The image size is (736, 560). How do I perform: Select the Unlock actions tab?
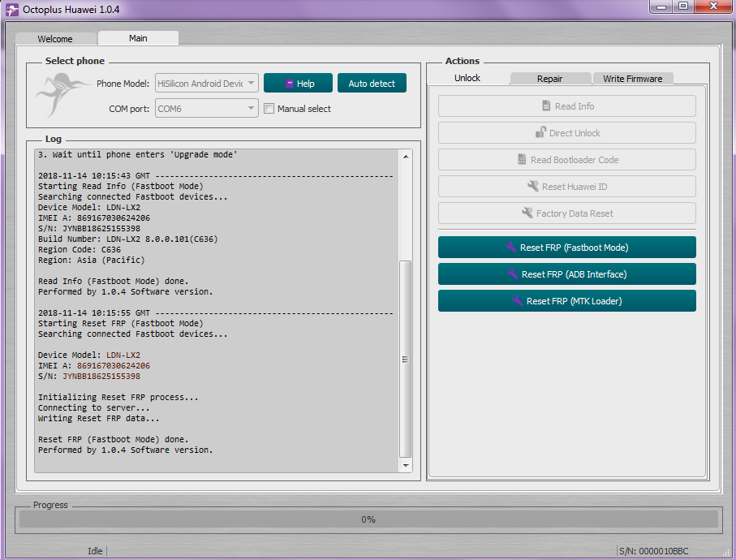pyautogui.click(x=467, y=78)
